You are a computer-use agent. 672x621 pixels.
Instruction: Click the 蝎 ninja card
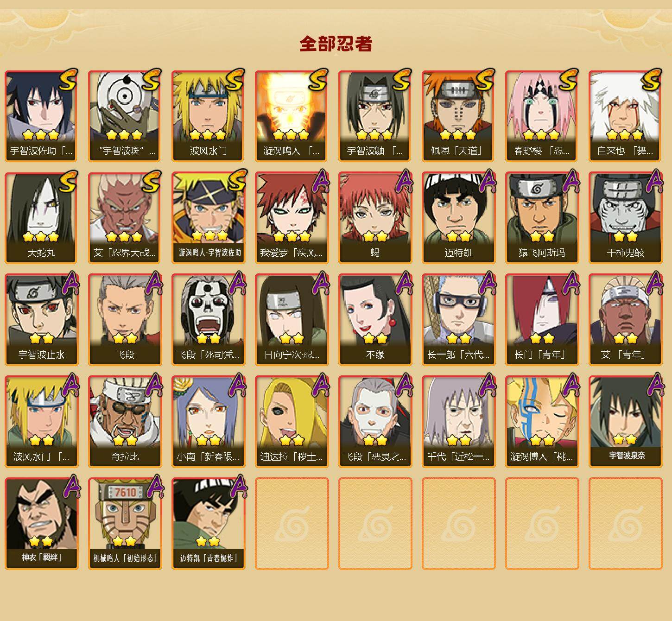(375, 218)
